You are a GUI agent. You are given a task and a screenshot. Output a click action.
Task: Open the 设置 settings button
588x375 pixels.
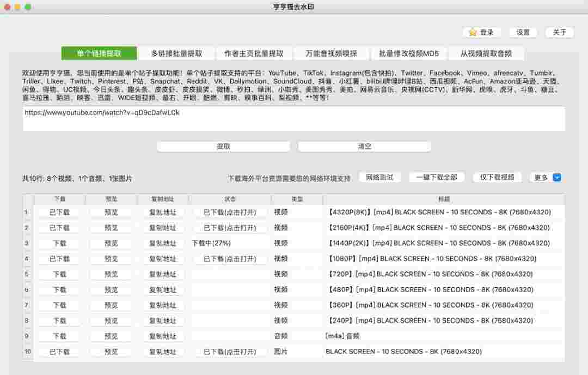coord(523,32)
